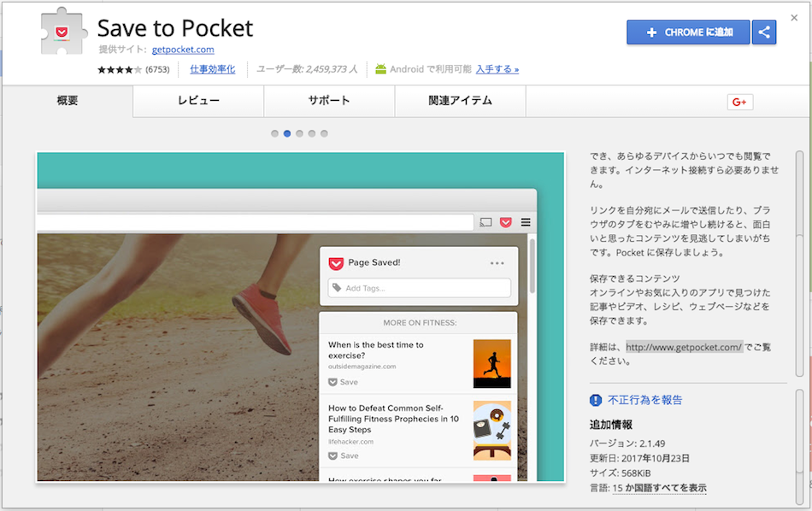Select the fifth carousel dot
The image size is (812, 511).
tap(324, 133)
